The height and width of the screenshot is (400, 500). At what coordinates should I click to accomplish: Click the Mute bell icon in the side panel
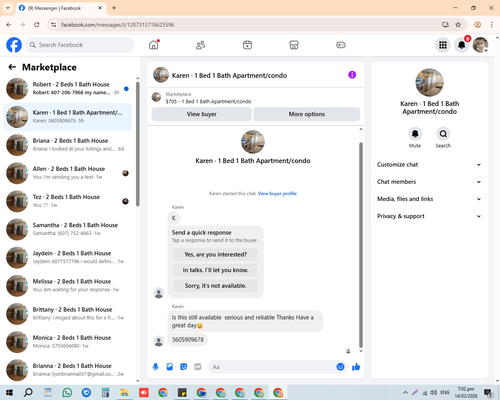click(x=415, y=134)
